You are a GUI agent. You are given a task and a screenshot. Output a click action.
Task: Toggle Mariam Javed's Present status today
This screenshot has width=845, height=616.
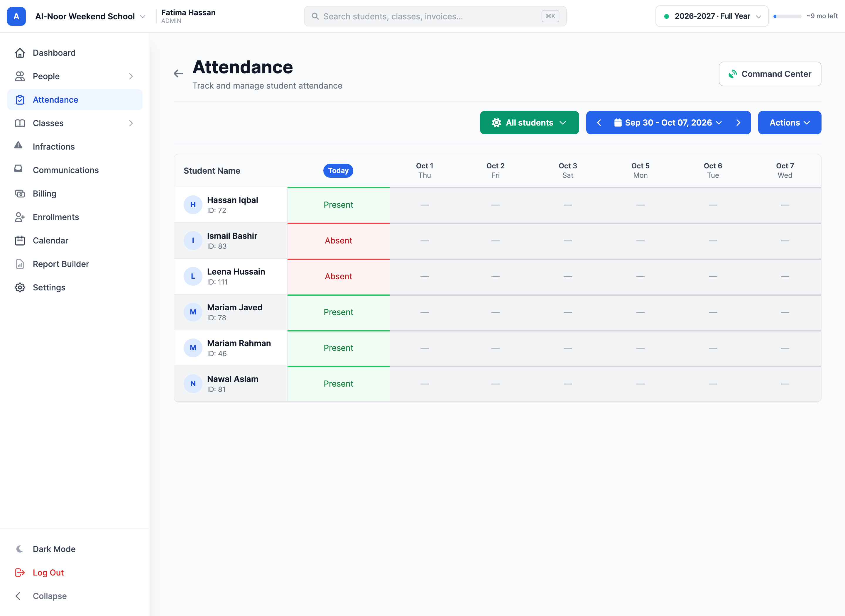pyautogui.click(x=338, y=312)
